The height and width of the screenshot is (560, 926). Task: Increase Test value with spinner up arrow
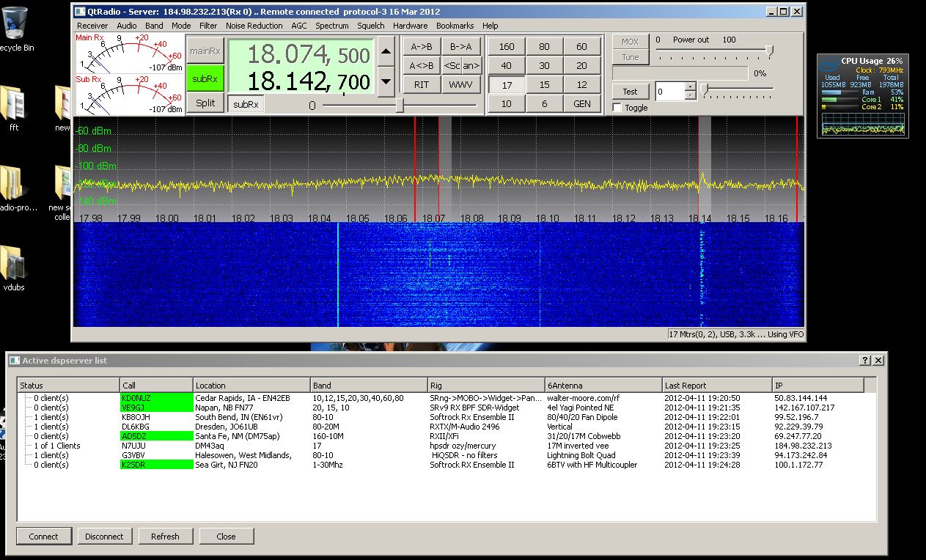(689, 87)
